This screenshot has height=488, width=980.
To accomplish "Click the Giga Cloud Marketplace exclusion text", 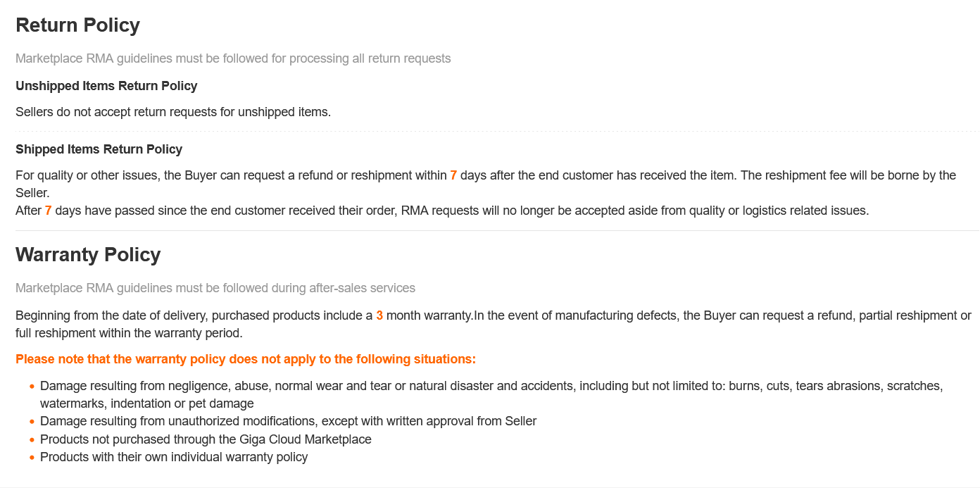I will click(x=206, y=439).
